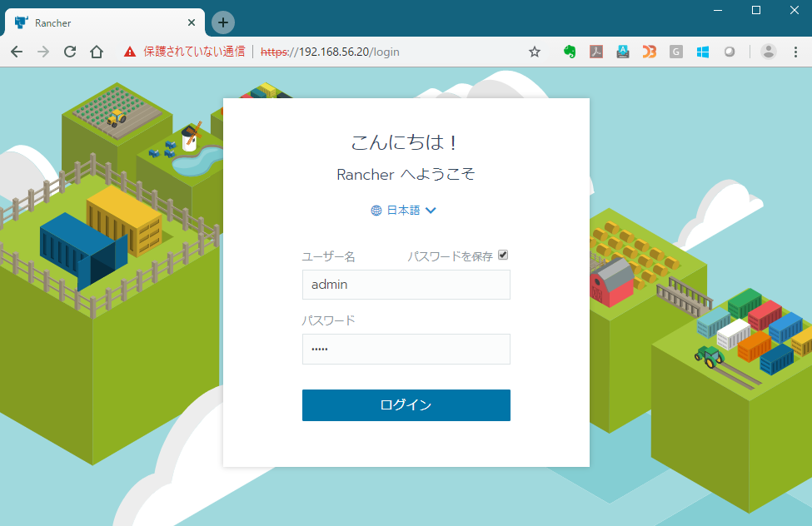Viewport: 812px width, 526px height.
Task: Click the ログイン button
Action: [406, 404]
